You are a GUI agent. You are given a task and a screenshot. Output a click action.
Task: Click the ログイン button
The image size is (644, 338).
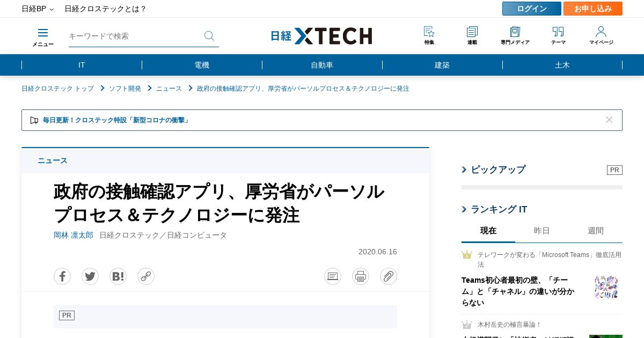(532, 9)
